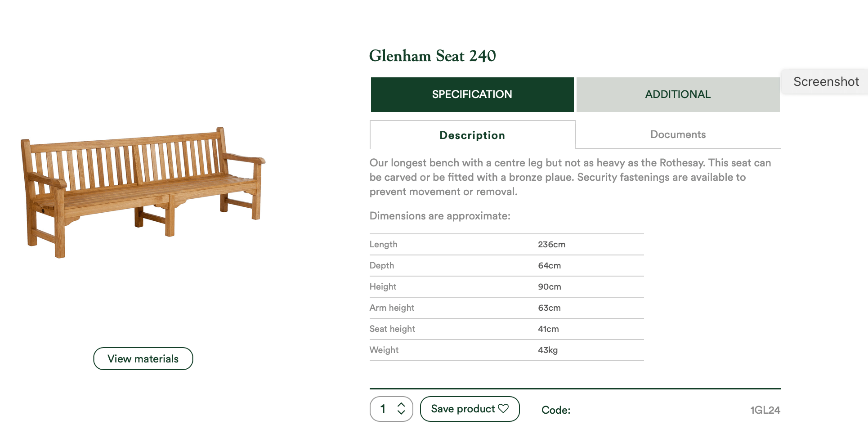The width and height of the screenshot is (868, 429).
Task: Click the Save product button
Action: [470, 409]
